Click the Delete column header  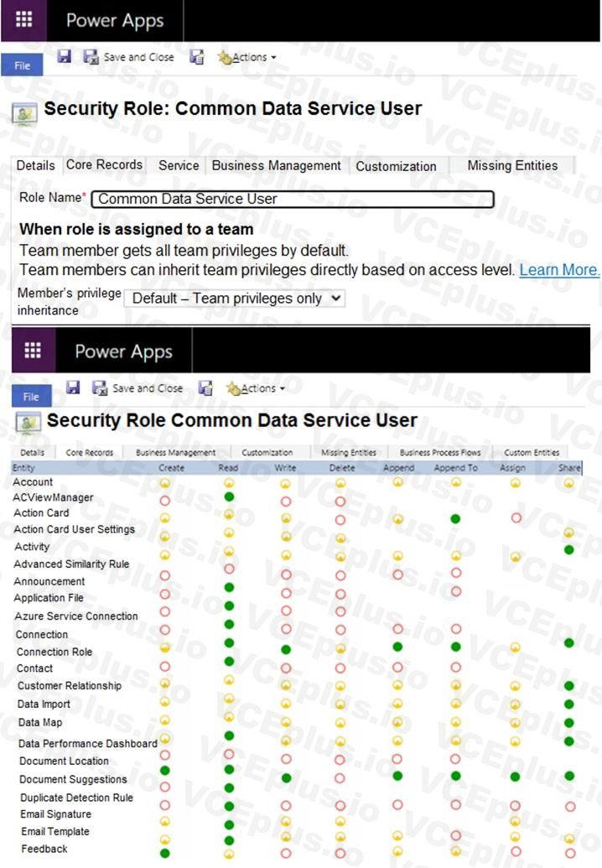coord(342,468)
